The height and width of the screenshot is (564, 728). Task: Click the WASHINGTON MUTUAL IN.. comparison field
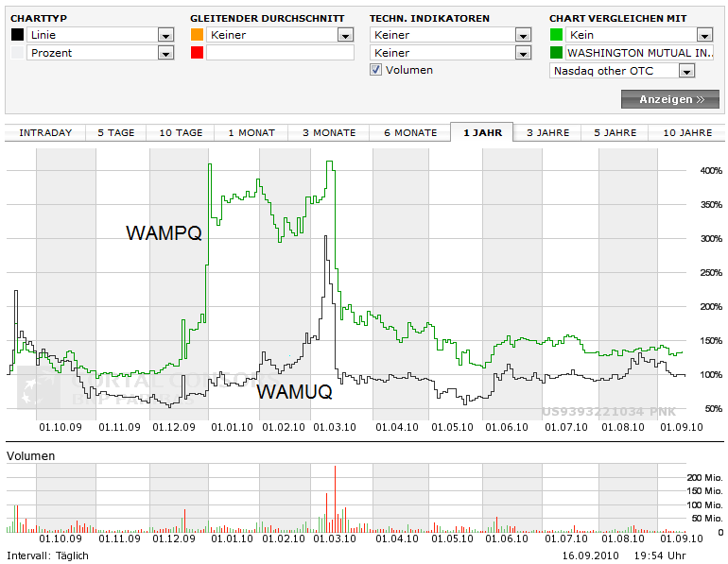(639, 53)
